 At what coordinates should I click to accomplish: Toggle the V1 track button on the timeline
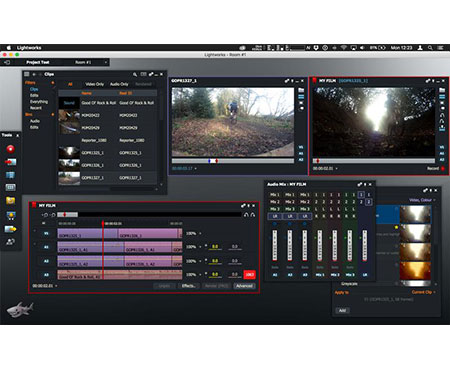(x=46, y=234)
